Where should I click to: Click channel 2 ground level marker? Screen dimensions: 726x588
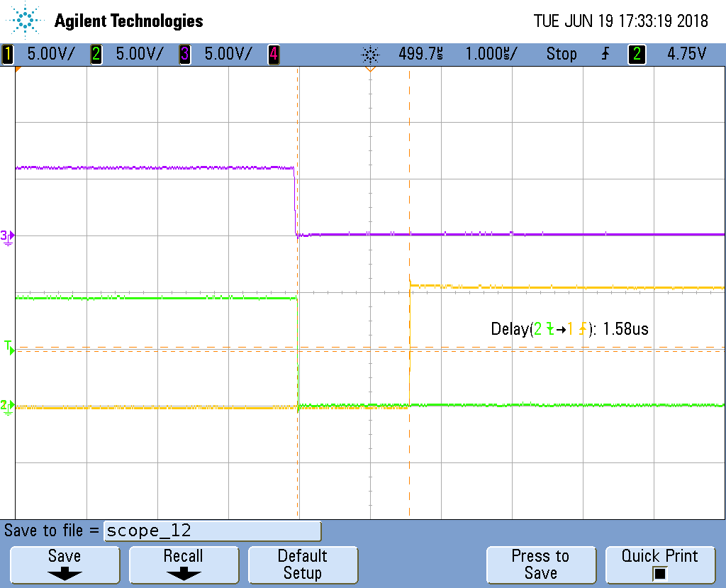[x=7, y=407]
